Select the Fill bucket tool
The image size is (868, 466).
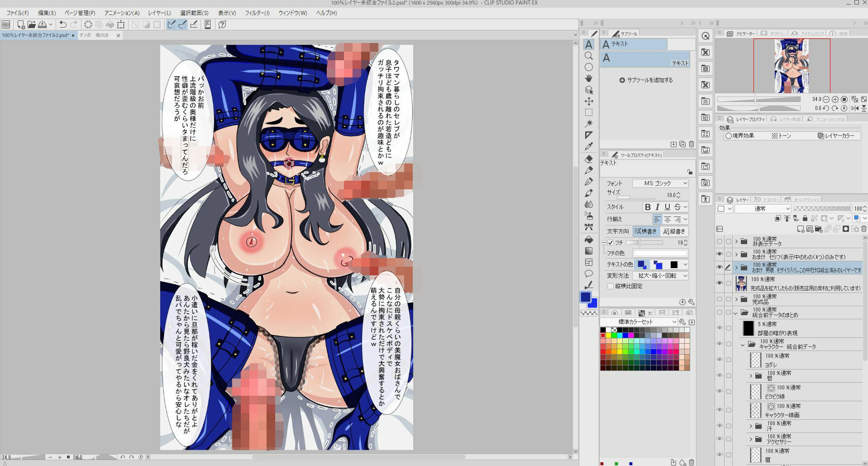click(x=588, y=240)
